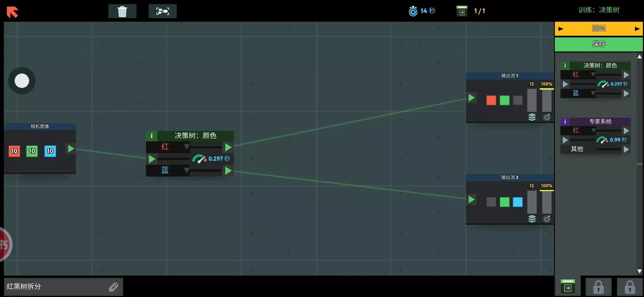The width and height of the screenshot is (644, 297).
Task: Click the down arrow of the palette scrollbar
Action: [x=640, y=271]
